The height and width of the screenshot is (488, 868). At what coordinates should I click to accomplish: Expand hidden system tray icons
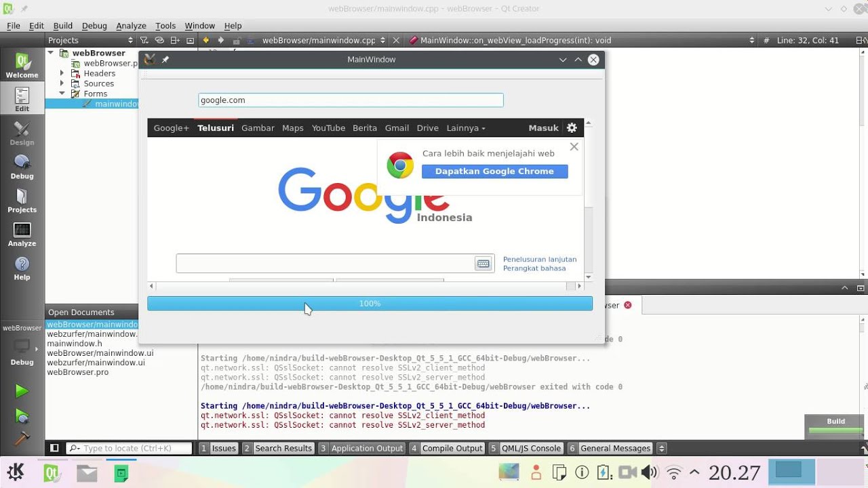point(694,472)
